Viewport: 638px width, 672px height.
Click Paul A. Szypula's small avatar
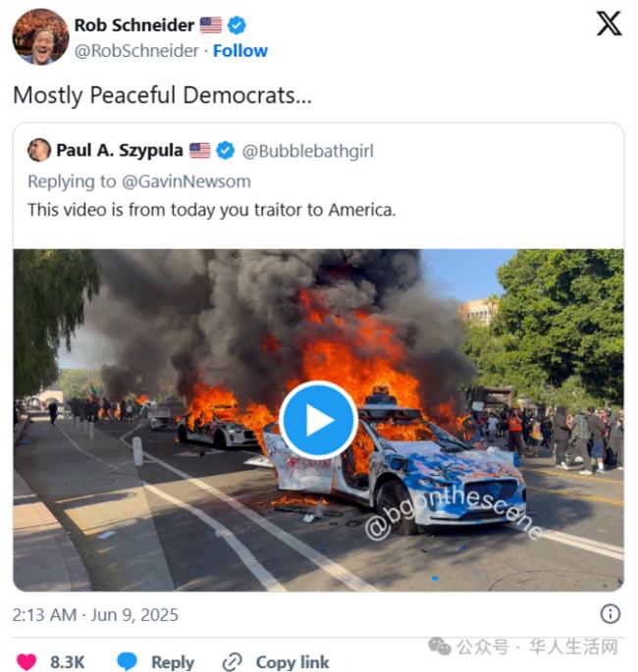pyautogui.click(x=39, y=150)
